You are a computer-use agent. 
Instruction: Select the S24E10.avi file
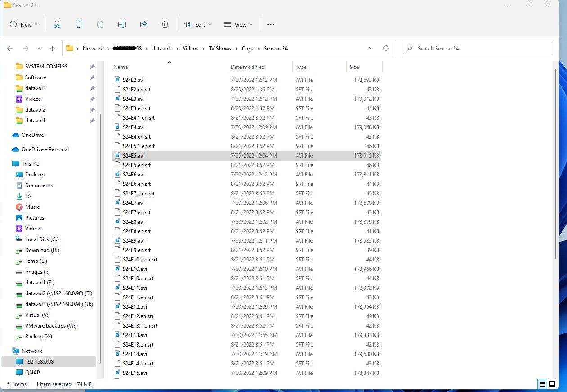click(135, 269)
